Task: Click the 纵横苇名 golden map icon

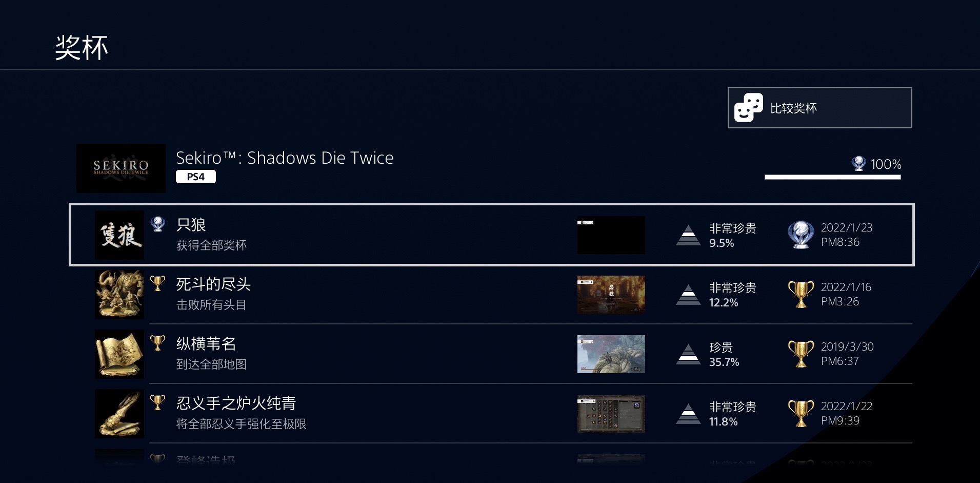Action: point(119,354)
